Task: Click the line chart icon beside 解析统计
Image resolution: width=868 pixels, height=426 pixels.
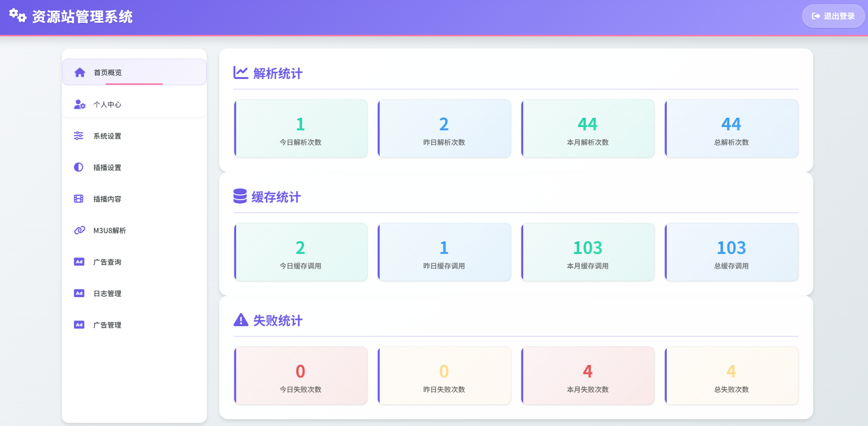Action: [x=241, y=73]
